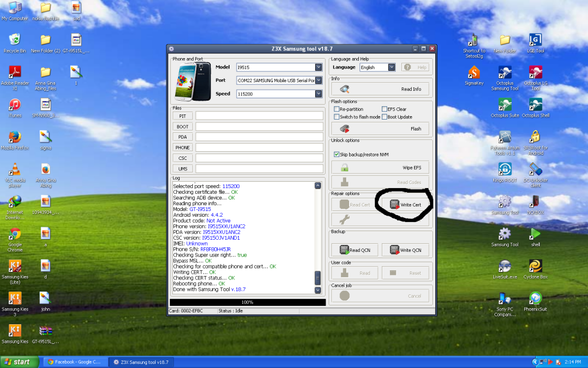Open the Speed dropdown showing 115200
Image resolution: width=588 pixels, height=368 pixels.
318,94
